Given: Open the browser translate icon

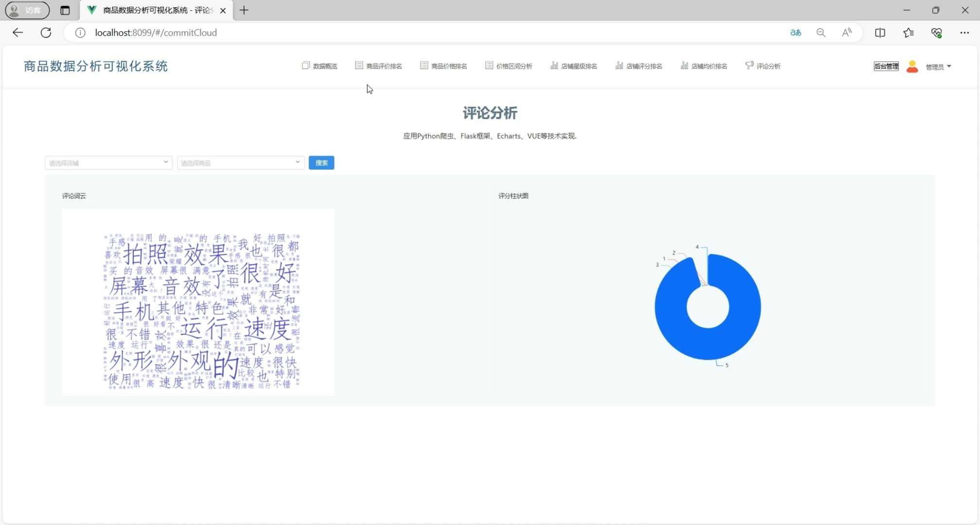Looking at the screenshot, I should point(796,33).
